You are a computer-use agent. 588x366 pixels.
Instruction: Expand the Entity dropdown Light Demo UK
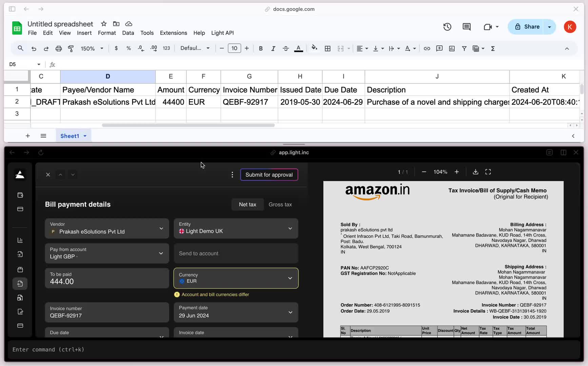click(236, 228)
